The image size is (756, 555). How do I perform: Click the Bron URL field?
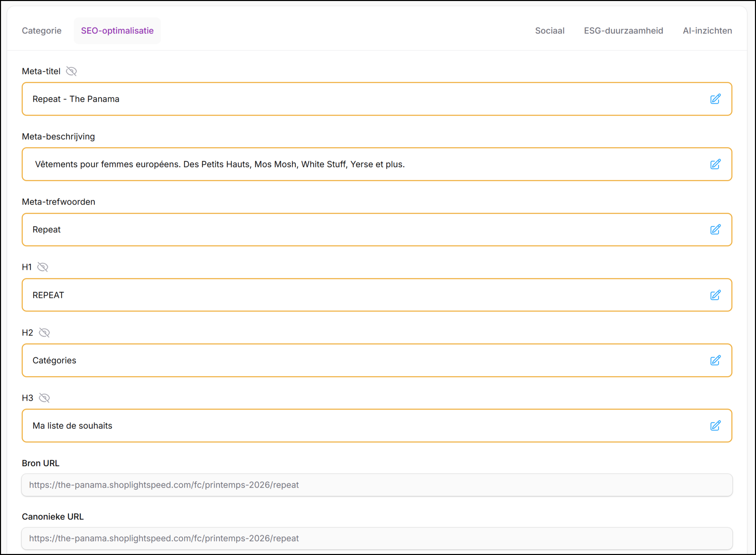click(x=377, y=485)
